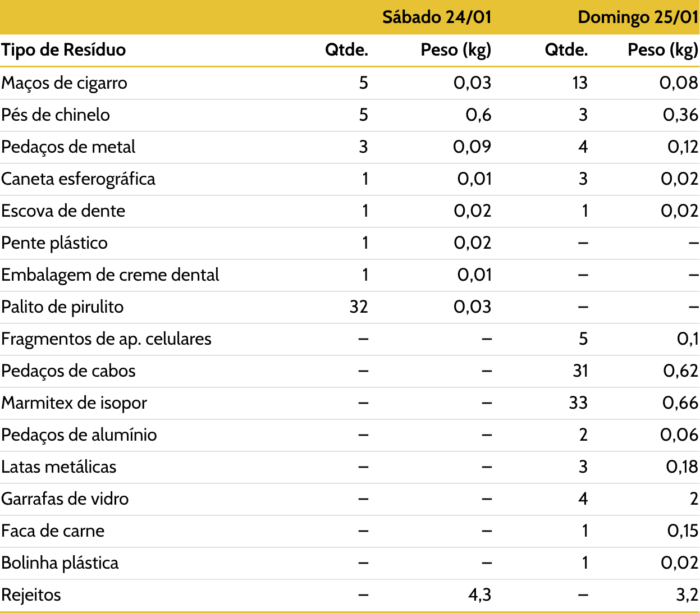The width and height of the screenshot is (700, 613).
Task: Select the Pés de chinelo row
Action: (350, 115)
